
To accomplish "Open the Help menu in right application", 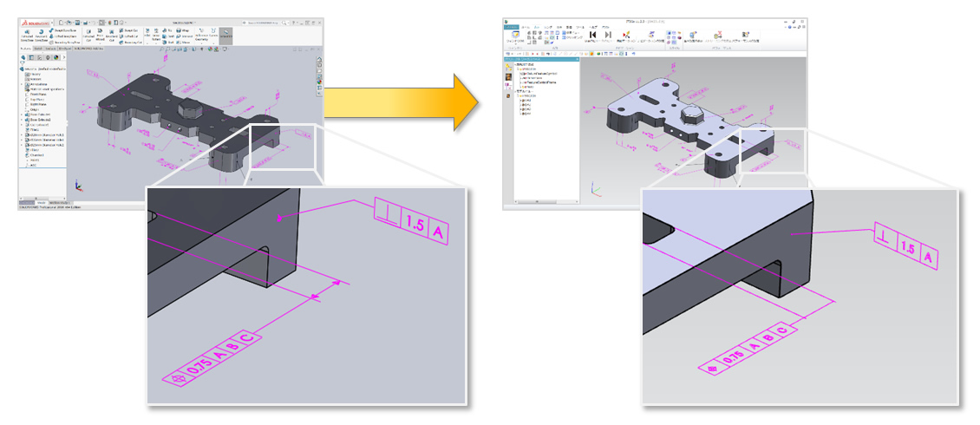I will point(591,26).
